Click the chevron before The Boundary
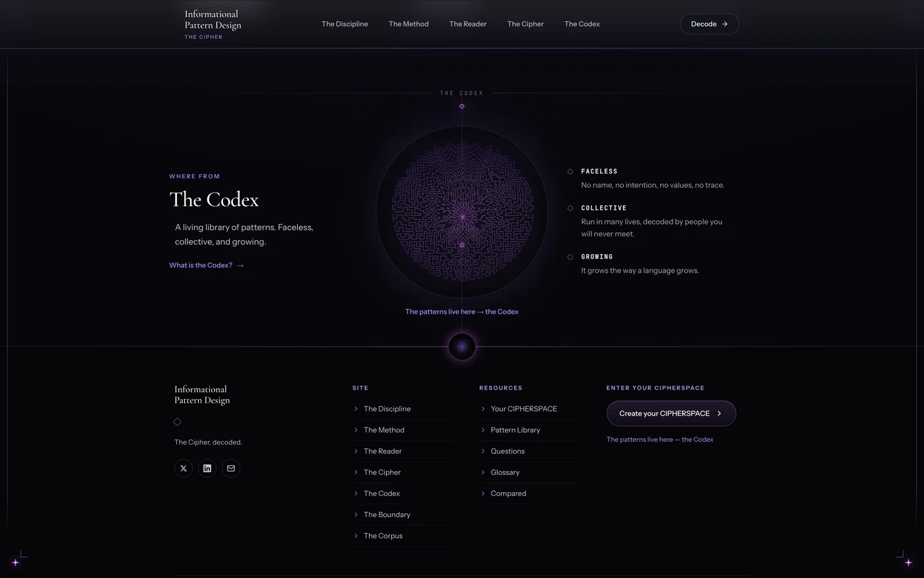Image resolution: width=924 pixels, height=578 pixels. (356, 515)
